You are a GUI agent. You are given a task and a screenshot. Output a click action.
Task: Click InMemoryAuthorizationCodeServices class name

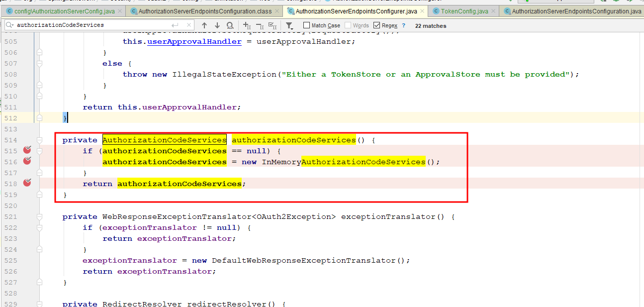pos(344,162)
